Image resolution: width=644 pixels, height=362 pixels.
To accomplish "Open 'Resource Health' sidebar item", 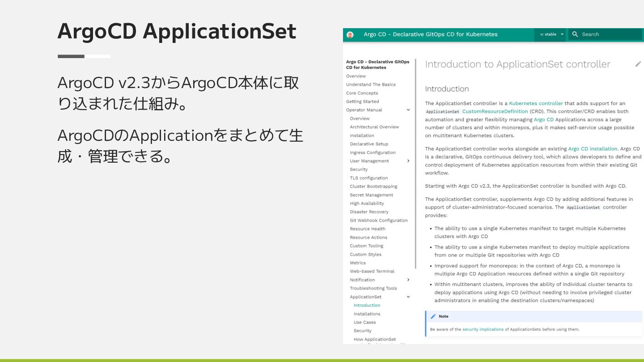I will [x=368, y=229].
